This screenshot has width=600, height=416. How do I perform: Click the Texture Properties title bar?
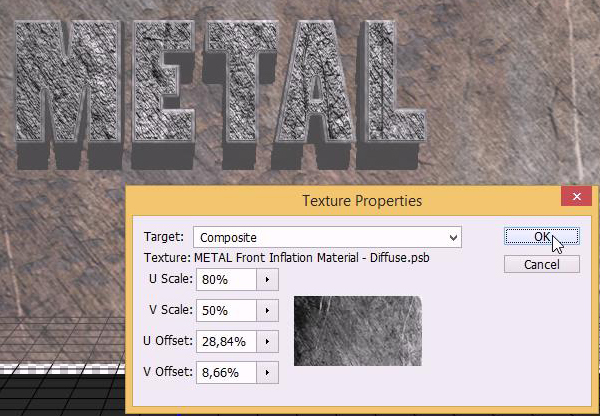[360, 200]
